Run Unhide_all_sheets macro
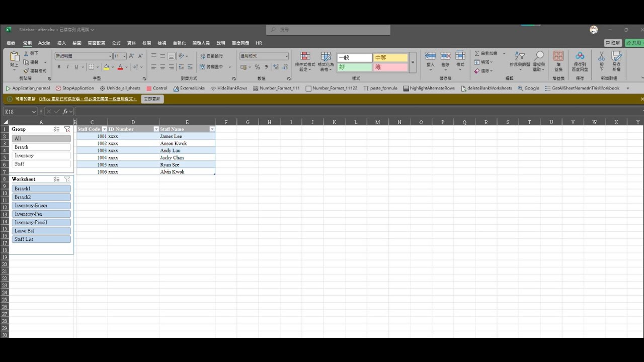 click(120, 88)
